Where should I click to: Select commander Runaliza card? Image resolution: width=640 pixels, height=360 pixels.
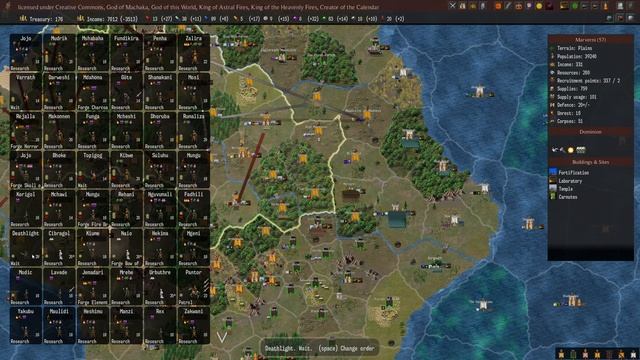pos(193,131)
